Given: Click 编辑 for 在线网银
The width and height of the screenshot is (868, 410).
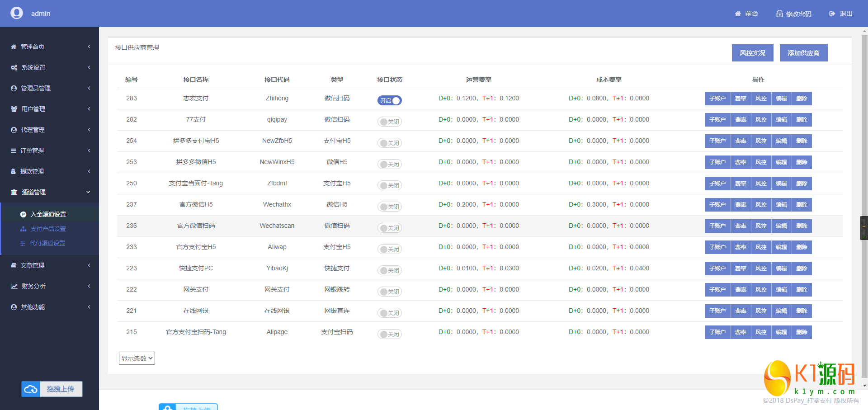Looking at the screenshot, I should click(x=781, y=311).
